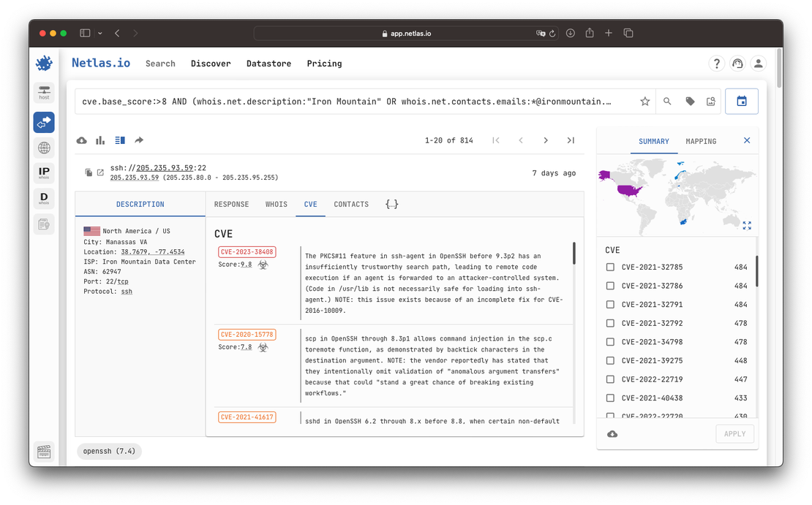
Task: Check the CVE-2021-32785 filter checkbox
Action: pos(612,267)
